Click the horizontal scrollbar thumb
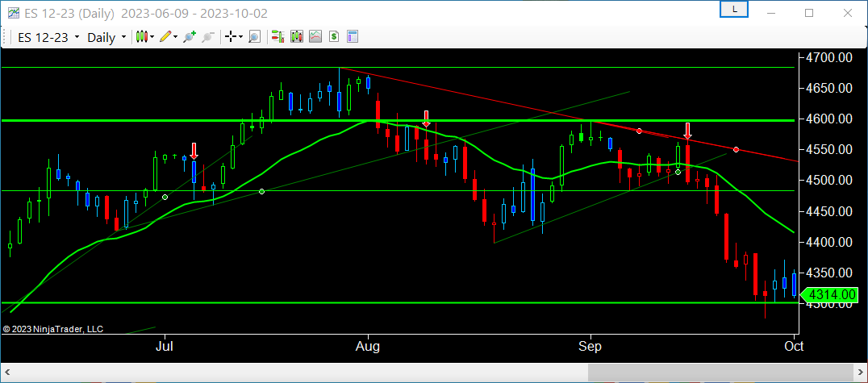This screenshot has width=868, height=383. coord(720,373)
